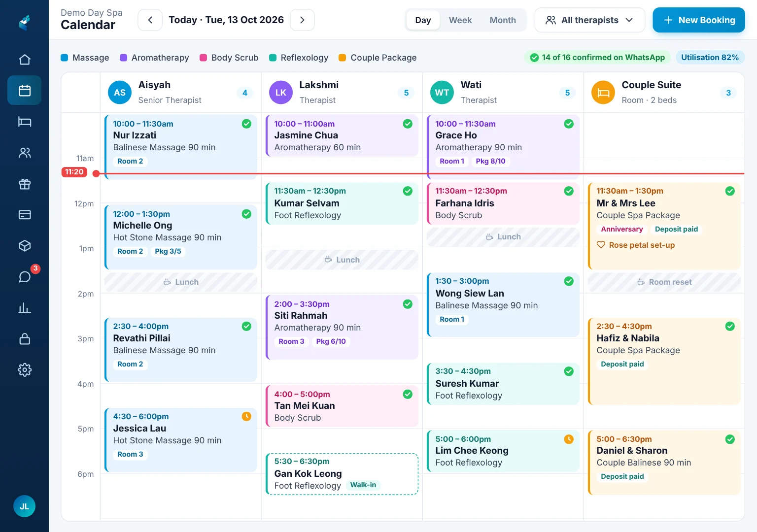Image resolution: width=757 pixels, height=532 pixels.
Task: Click Lakshmi's Lunch break block
Action: coord(342,260)
